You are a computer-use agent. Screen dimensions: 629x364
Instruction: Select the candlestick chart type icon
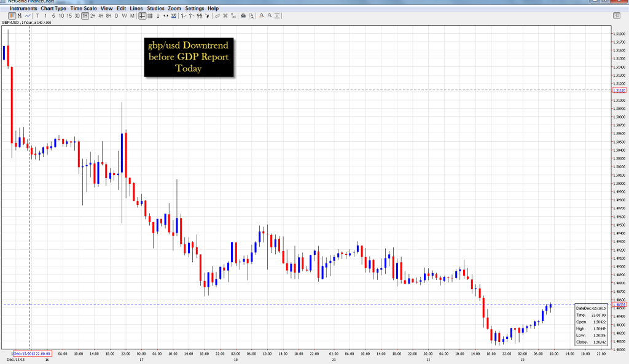(12, 16)
